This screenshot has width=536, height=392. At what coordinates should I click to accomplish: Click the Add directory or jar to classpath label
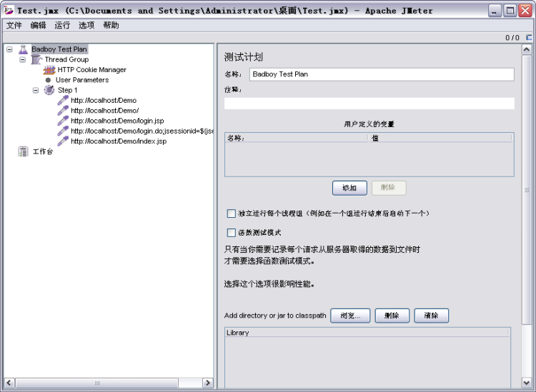tap(275, 316)
